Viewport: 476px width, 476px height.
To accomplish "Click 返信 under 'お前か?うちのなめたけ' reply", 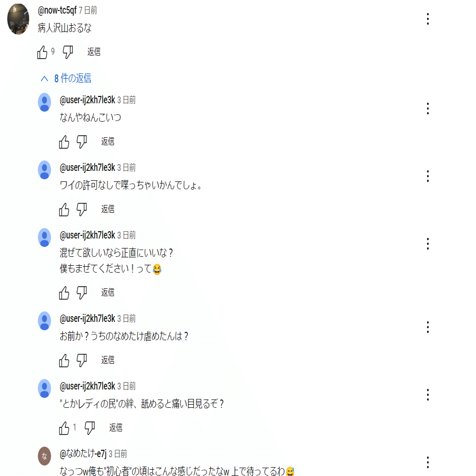I will tap(108, 360).
